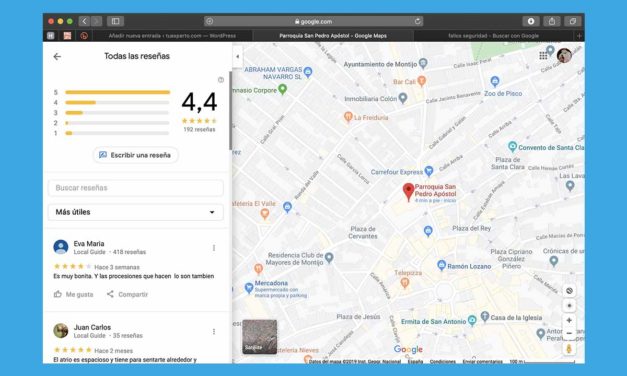627x376 pixels.
Task: Click the La Freiduría restaurant marker
Action: [x=348, y=117]
